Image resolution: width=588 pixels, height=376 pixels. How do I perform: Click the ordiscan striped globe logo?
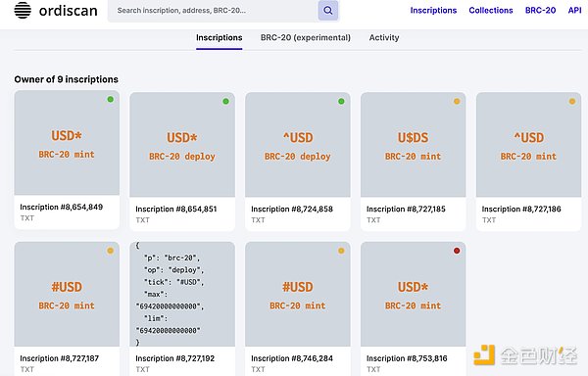click(23, 10)
